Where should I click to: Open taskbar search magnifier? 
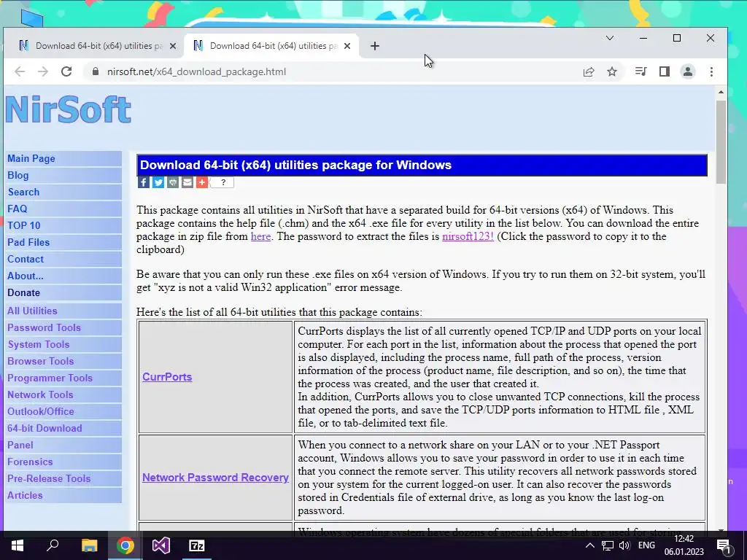pyautogui.click(x=53, y=545)
